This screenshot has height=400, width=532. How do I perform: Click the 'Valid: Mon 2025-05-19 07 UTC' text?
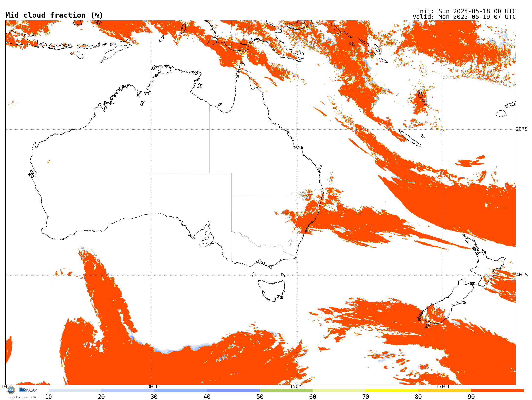464,17
